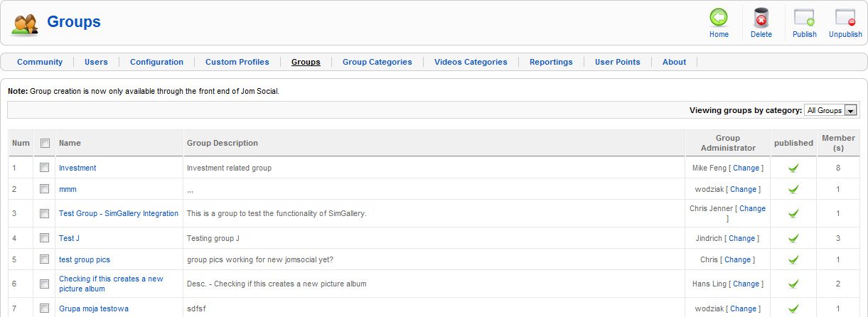Toggle published checkmark for Test J group
Viewport: 868px width, 317px height.
(793, 238)
